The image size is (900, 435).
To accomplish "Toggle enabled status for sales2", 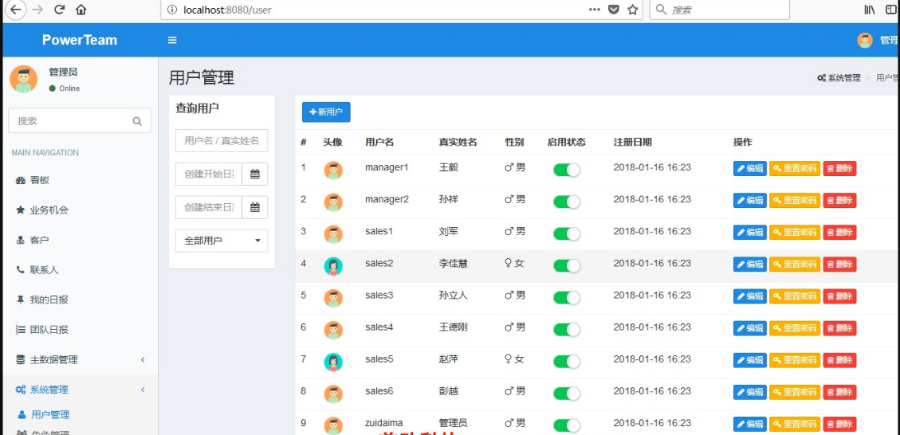I will pyautogui.click(x=567, y=266).
